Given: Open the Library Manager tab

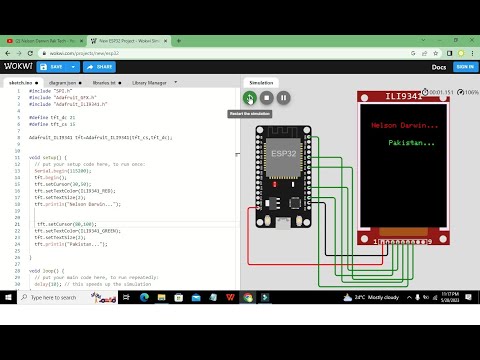Looking at the screenshot, I should 149,83.
